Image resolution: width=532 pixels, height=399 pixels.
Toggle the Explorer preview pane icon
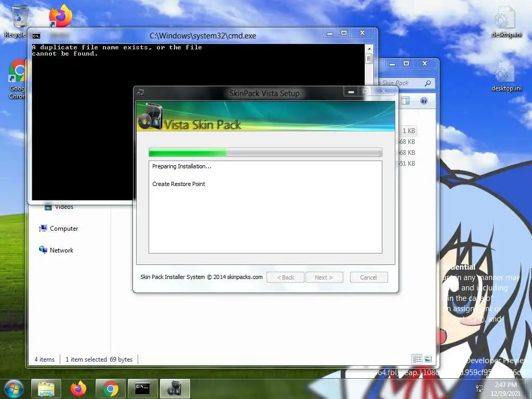[x=405, y=101]
